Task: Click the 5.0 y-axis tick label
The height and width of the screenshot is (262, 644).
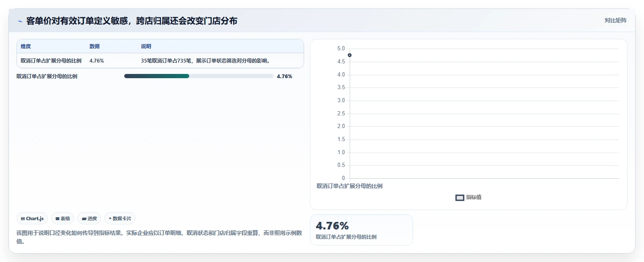Action: (341, 49)
